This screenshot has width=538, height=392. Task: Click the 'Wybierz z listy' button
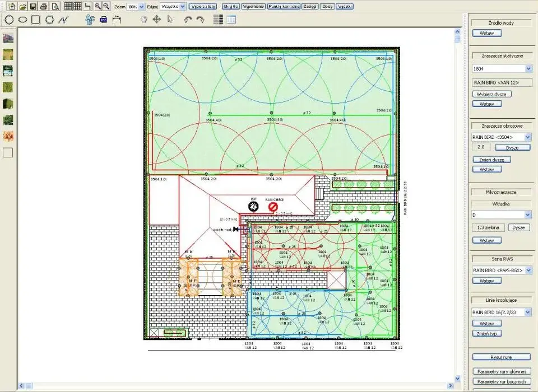click(203, 7)
